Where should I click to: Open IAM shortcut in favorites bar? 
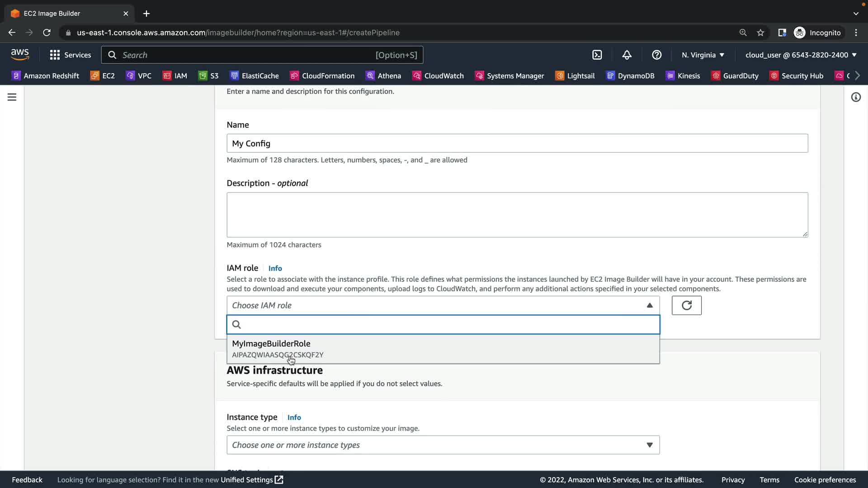[175, 76]
